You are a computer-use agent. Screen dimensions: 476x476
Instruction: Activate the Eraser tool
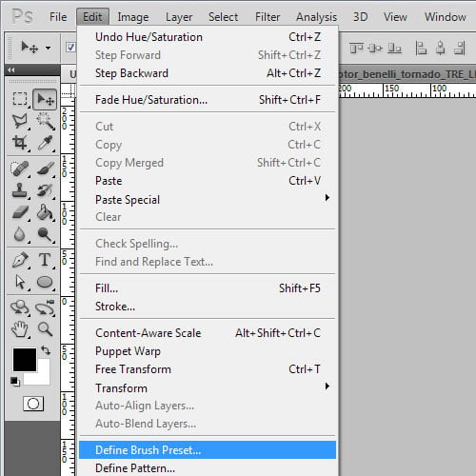tap(20, 212)
